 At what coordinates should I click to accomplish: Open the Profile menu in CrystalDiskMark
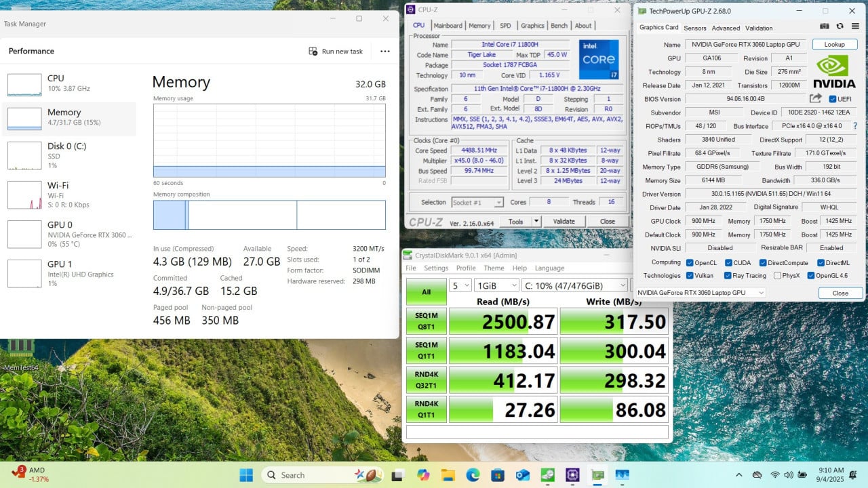tap(466, 268)
